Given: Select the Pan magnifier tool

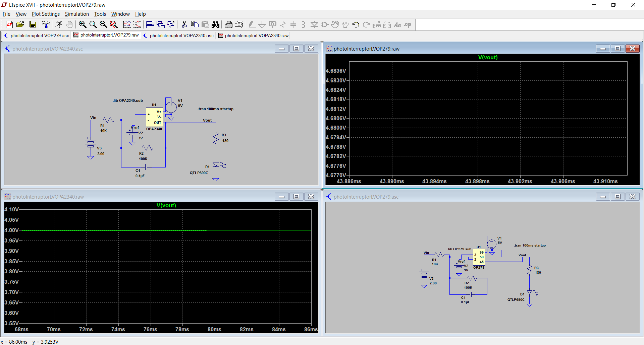Looking at the screenshot, I should [x=93, y=24].
